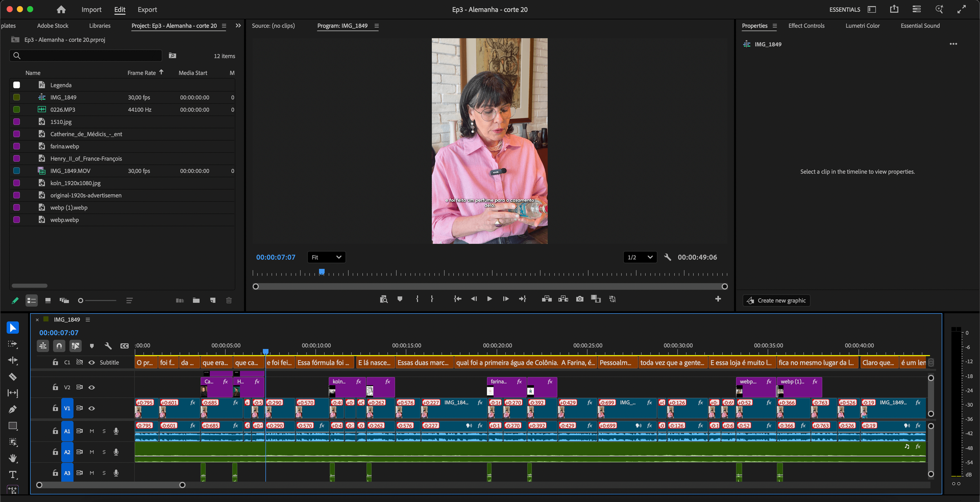Select the Razor tool in timeline toolbar
Screen dimensions: 980x502
coord(13,377)
